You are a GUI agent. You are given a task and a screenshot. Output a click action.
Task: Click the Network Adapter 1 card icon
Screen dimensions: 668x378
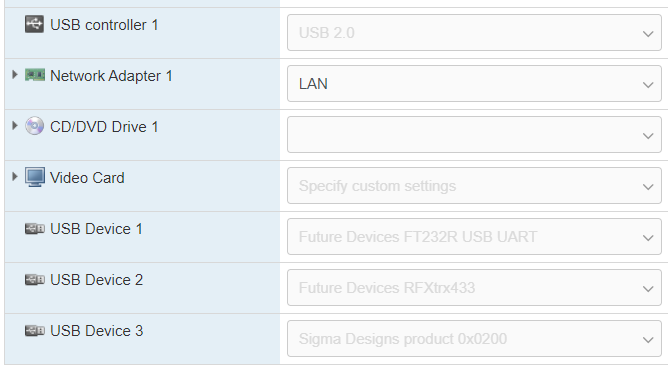pos(35,75)
